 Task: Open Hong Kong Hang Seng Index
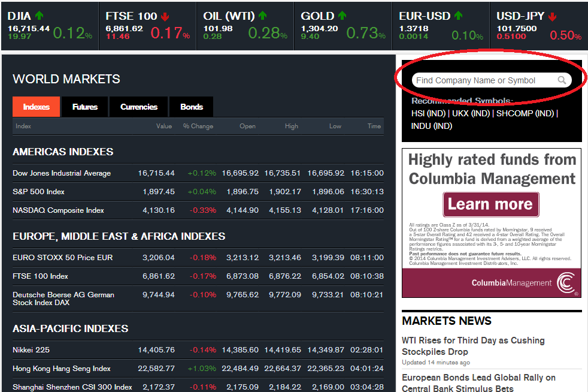tap(62, 369)
